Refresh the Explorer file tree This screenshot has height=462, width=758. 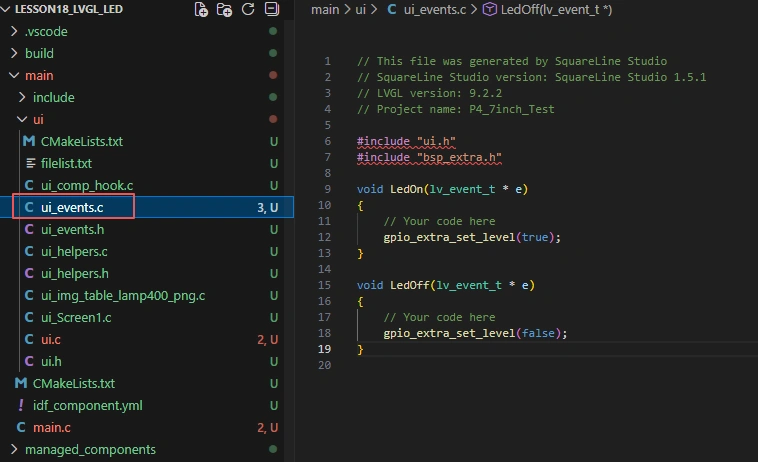coord(248,10)
